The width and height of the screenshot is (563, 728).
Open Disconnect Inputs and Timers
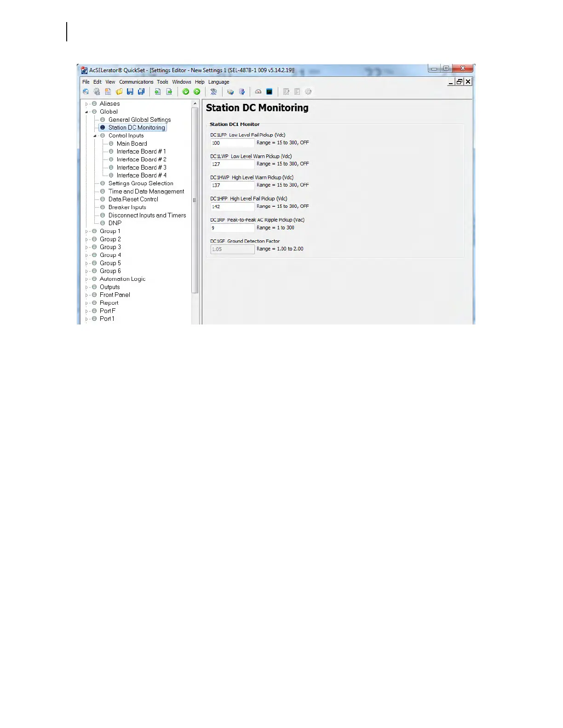pyautogui.click(x=147, y=215)
